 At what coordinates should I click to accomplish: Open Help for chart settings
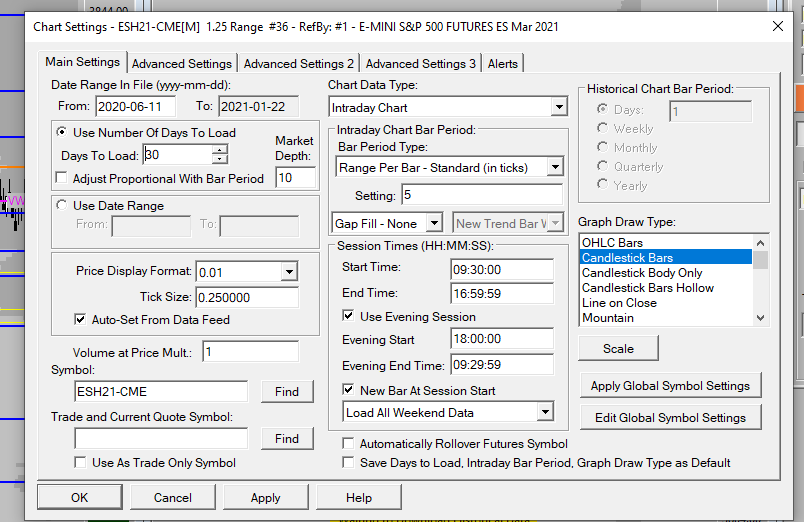tap(359, 497)
